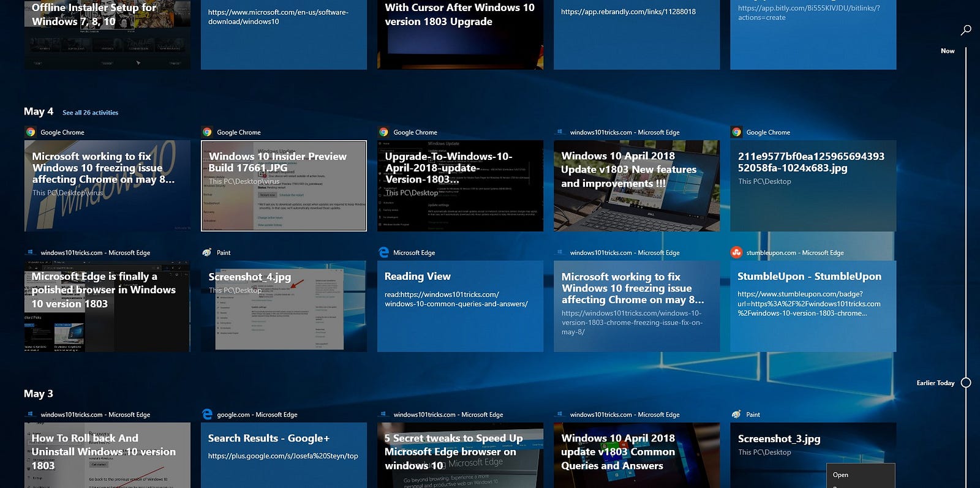Click site icon above Edge is finally polished card
Viewport: 980px width, 488px height.
coord(31,252)
